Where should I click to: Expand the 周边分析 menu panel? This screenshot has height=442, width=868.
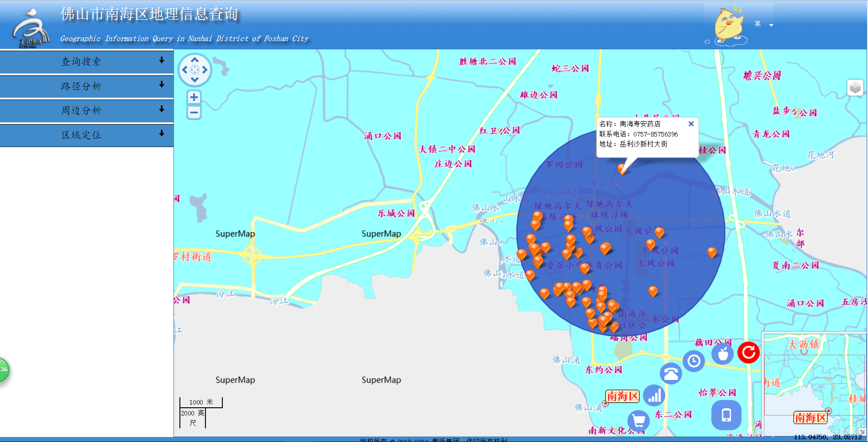click(x=87, y=110)
